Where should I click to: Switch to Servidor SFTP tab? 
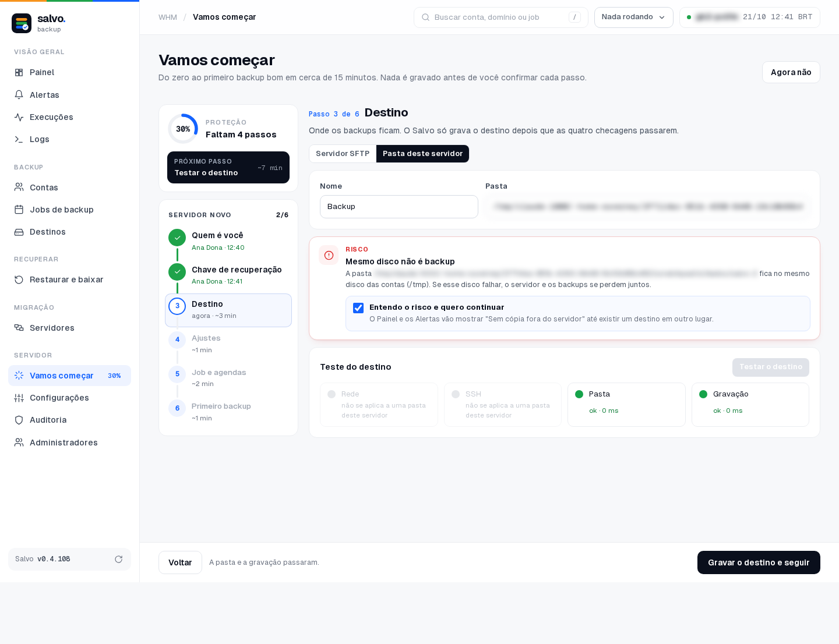click(343, 154)
